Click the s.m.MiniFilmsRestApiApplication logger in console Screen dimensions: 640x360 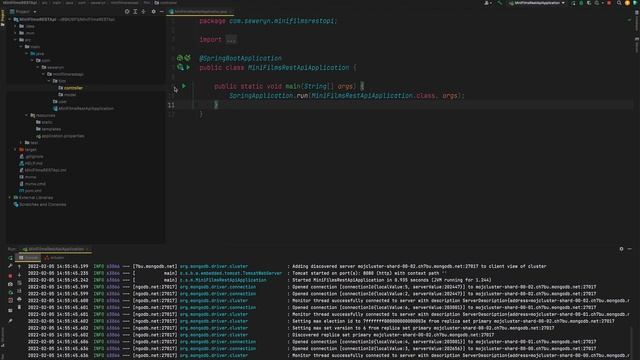[223, 280]
